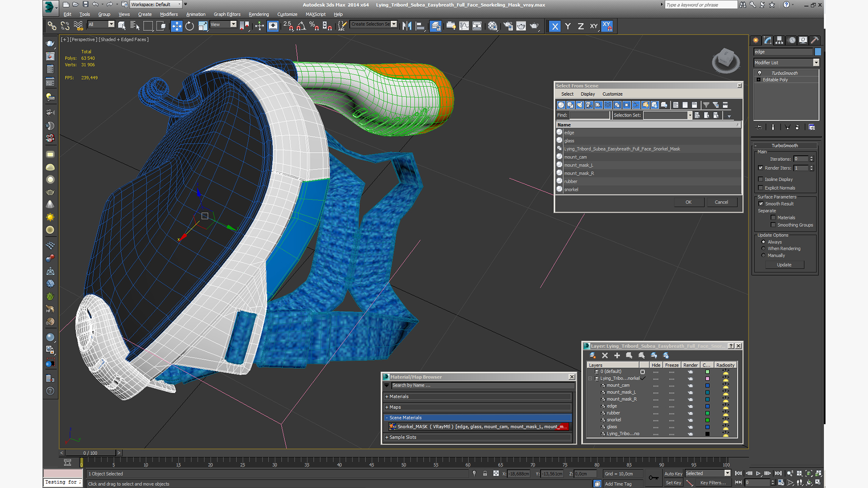Click OK in Select From Scene dialog
868x488 pixels.
coord(689,202)
